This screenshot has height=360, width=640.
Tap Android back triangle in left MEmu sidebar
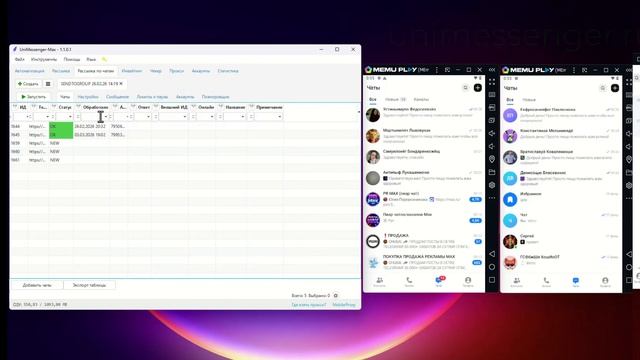click(492, 254)
